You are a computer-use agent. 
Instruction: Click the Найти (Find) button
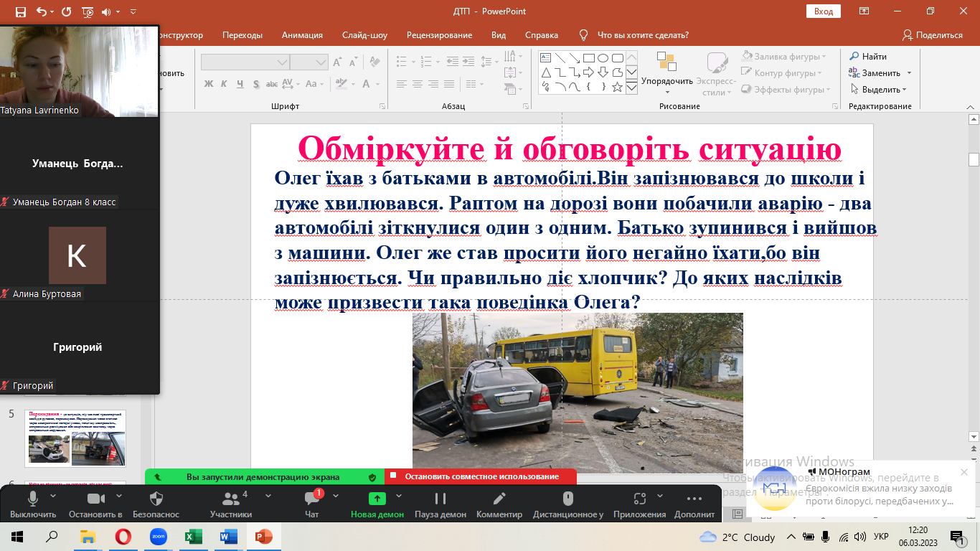tap(868, 56)
